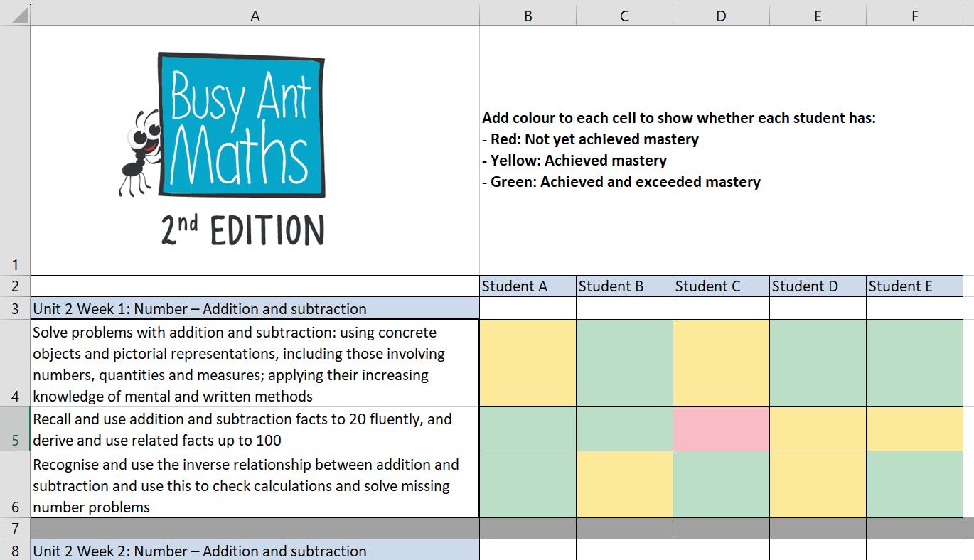Select the 'Recognise and use the inverse' objective cell
Image resolution: width=974 pixels, height=560 pixels.
point(255,485)
